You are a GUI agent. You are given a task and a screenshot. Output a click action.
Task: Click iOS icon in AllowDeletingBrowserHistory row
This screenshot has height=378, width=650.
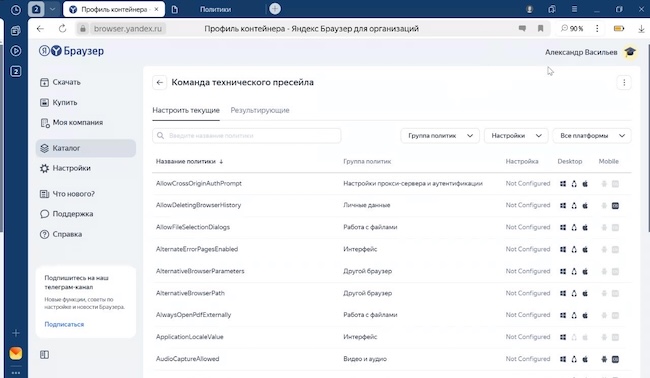pos(616,206)
